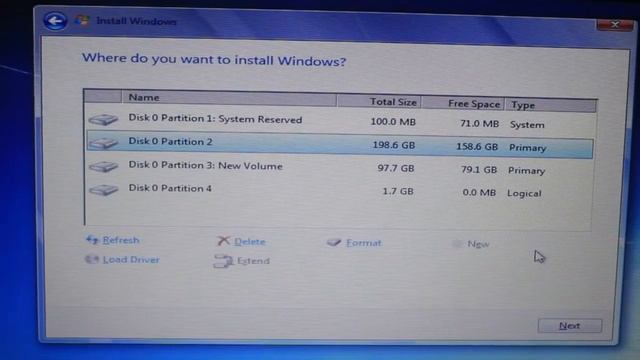Screen dimensions: 640x360
Task: Sort by the Total Size column header
Action: (379, 101)
